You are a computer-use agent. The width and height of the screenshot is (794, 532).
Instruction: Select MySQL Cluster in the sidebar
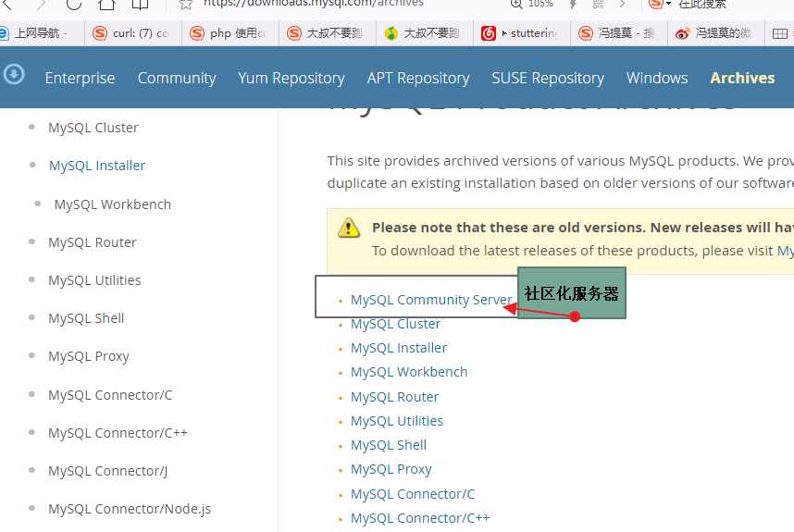(x=93, y=128)
